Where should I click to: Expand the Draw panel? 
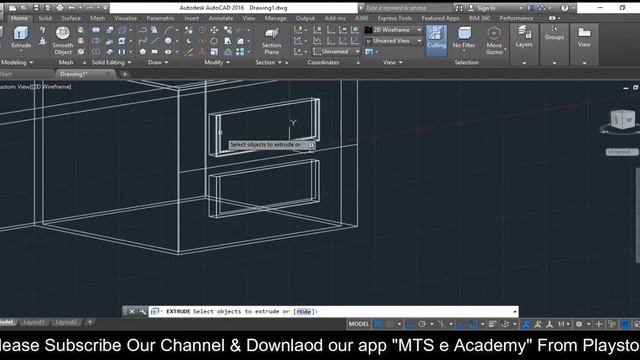[x=158, y=62]
